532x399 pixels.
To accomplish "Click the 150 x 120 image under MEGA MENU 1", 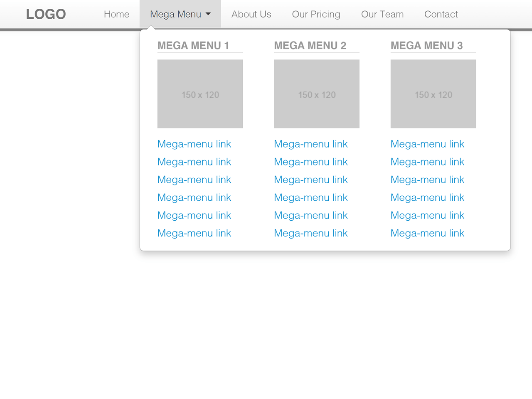I will 200,94.
